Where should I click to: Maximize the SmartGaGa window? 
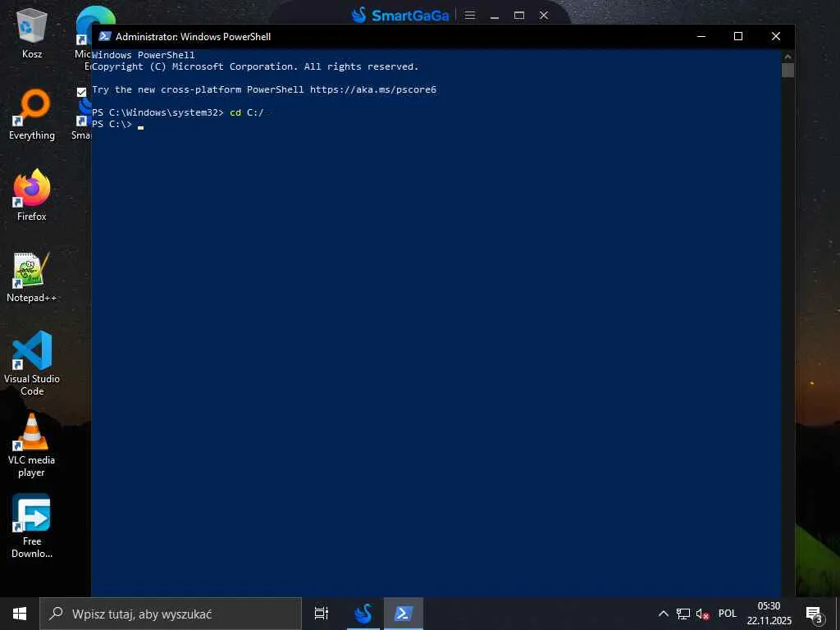click(x=519, y=15)
